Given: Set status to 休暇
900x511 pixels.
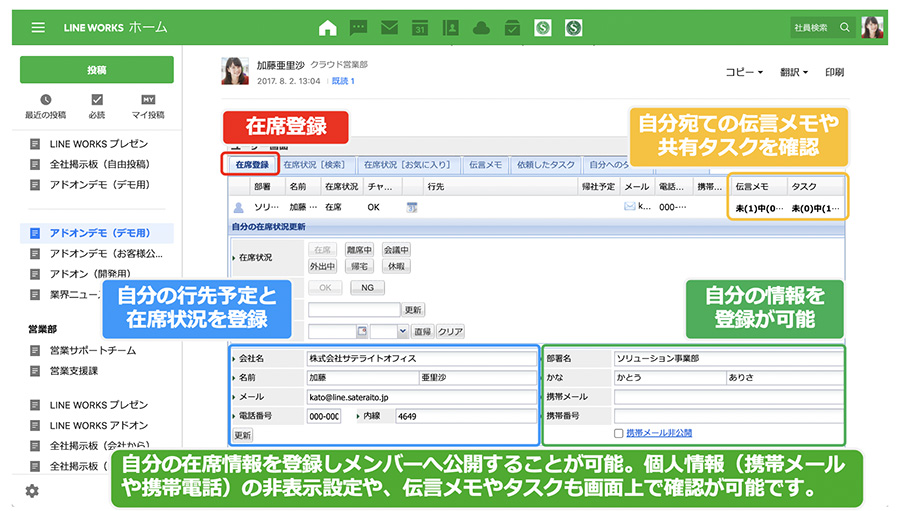Looking at the screenshot, I should tap(396, 266).
